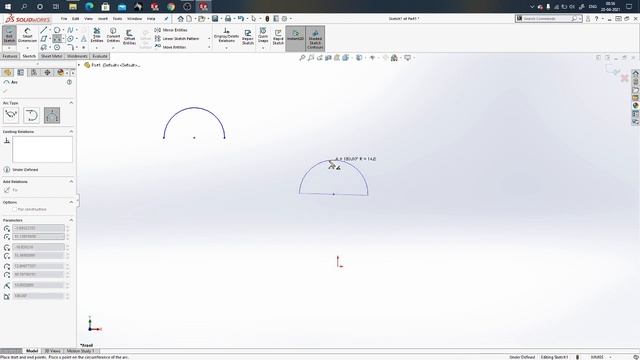Click the Home icon in quick toolbar
This screenshot has height=360, width=640.
click(180, 19)
